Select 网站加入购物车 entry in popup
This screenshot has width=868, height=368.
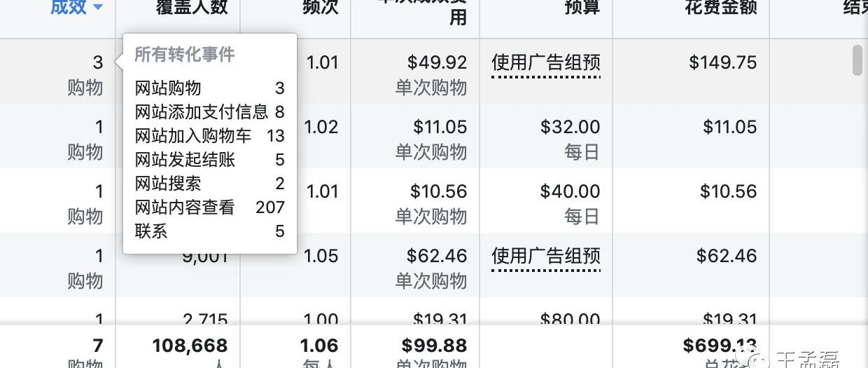(210, 135)
